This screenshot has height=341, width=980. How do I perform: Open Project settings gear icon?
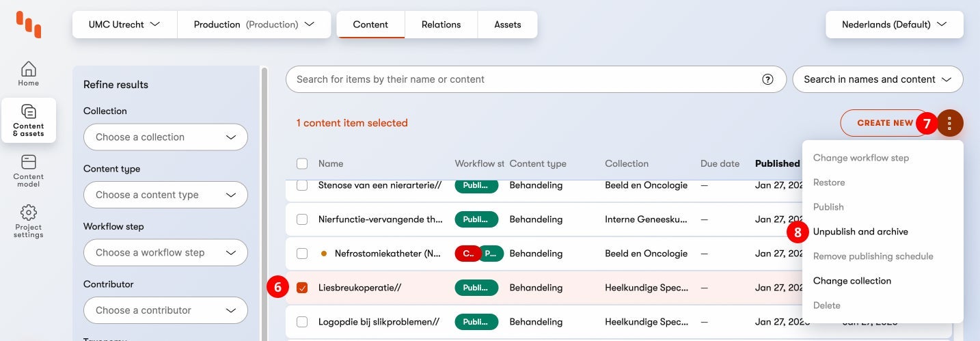point(29,221)
